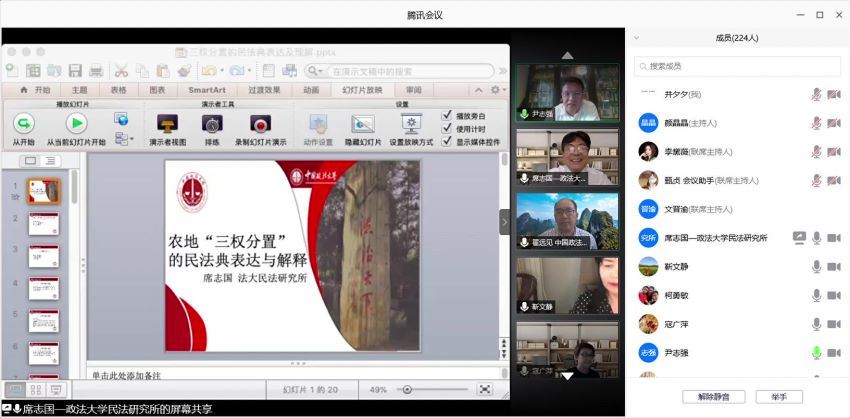Click 录制幻灯片演示 record icon
The image size is (850, 418).
[260, 124]
